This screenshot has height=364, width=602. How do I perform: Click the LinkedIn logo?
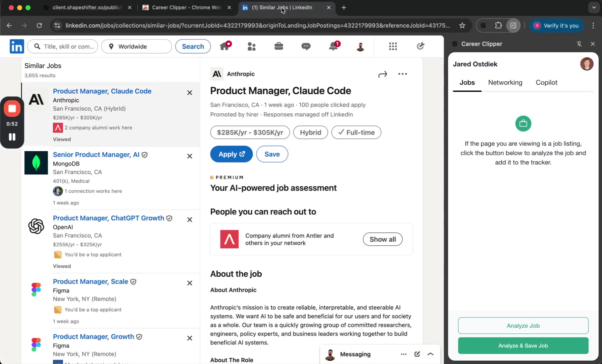coord(17,46)
